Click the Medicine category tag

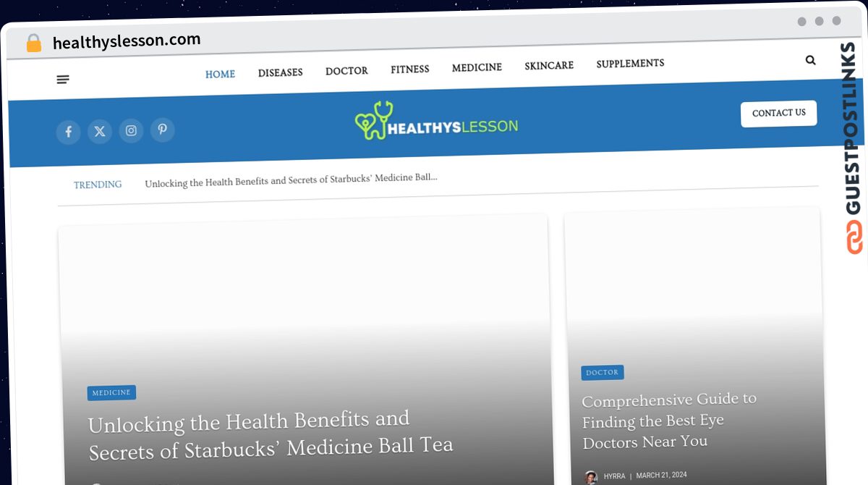tap(111, 393)
